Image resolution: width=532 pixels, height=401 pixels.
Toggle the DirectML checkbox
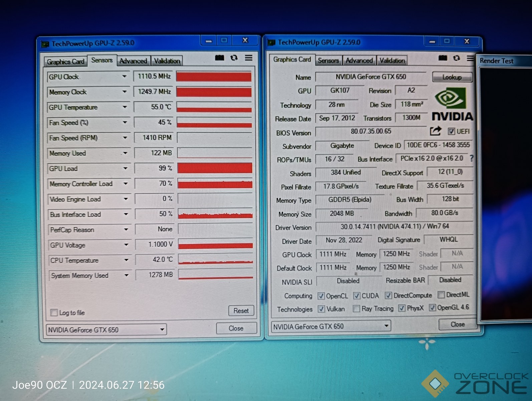(441, 295)
